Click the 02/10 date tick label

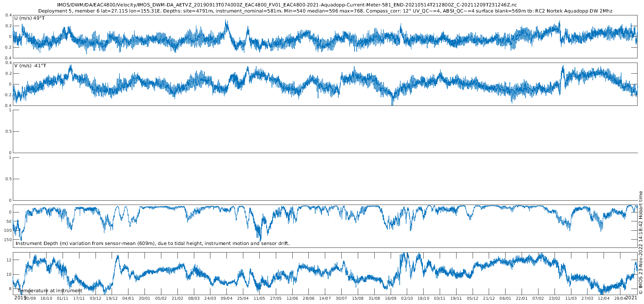click(407, 298)
